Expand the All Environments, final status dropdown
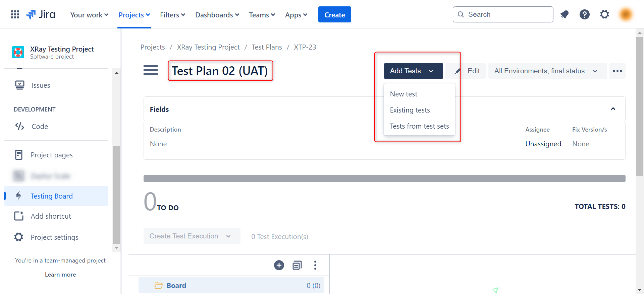The height and width of the screenshot is (294, 644). point(547,71)
